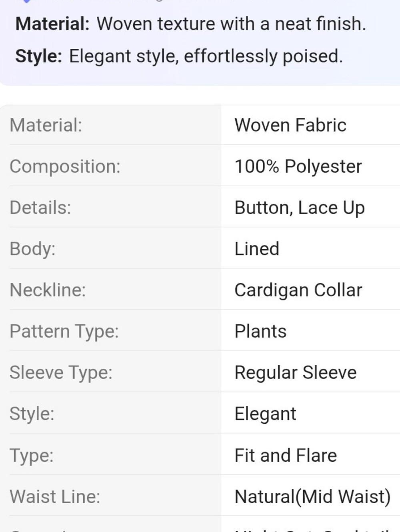Screen dimensions: 400x532
Task: Select the 'Lined' body value
Action: point(257,249)
